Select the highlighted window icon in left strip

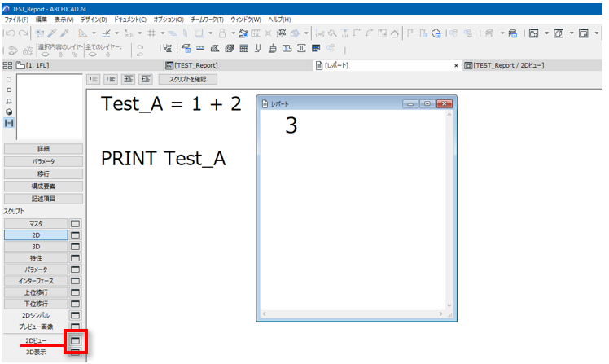9,123
